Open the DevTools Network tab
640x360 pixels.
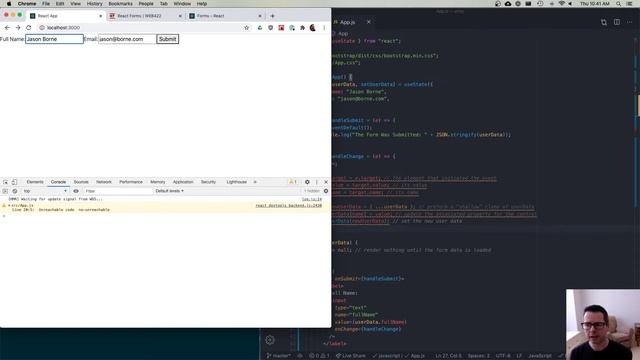tap(104, 182)
